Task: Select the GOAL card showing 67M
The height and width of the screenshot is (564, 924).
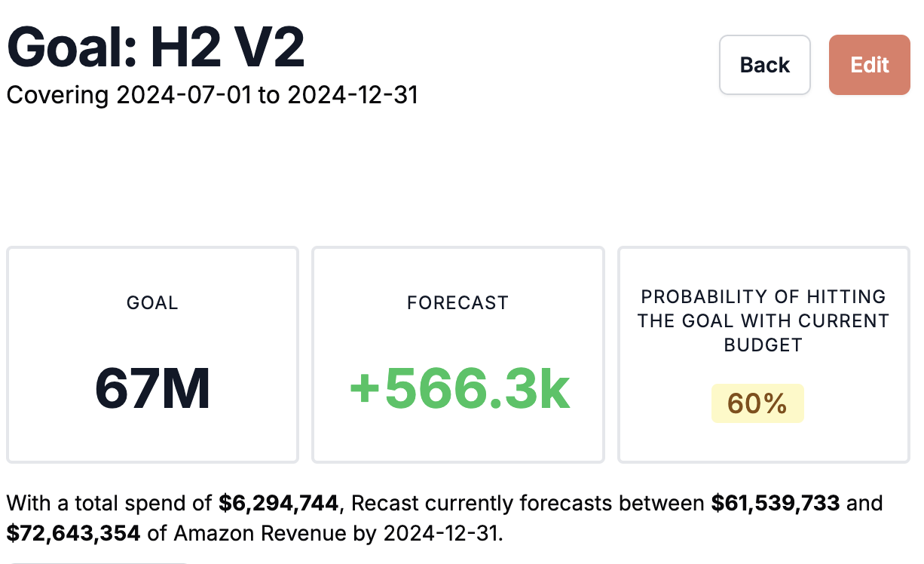Action: 152,354
